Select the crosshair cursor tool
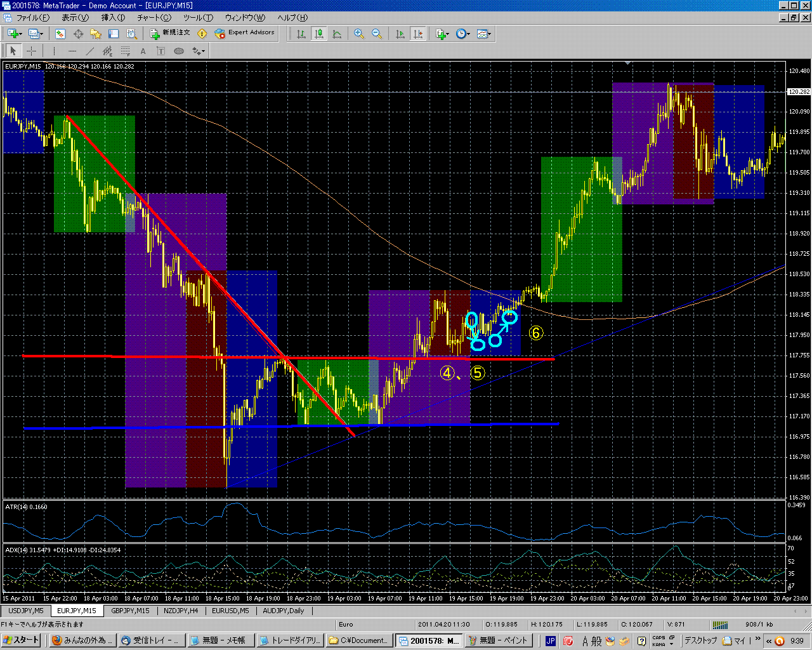Screen dimensions: 812x650 pyautogui.click(x=31, y=51)
